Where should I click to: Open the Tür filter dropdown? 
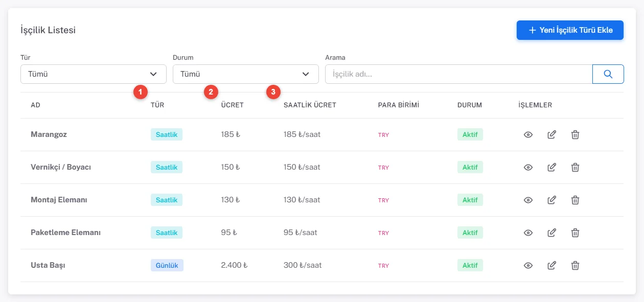click(x=94, y=74)
